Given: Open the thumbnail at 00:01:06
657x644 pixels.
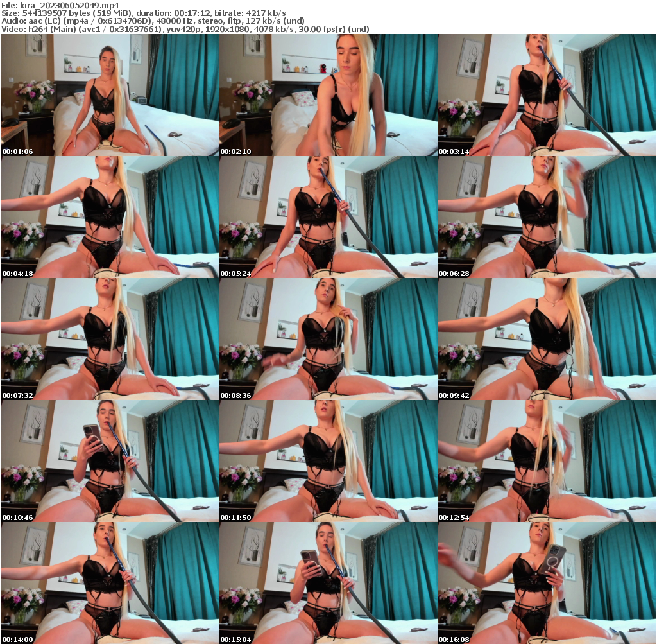Looking at the screenshot, I should 109,93.
